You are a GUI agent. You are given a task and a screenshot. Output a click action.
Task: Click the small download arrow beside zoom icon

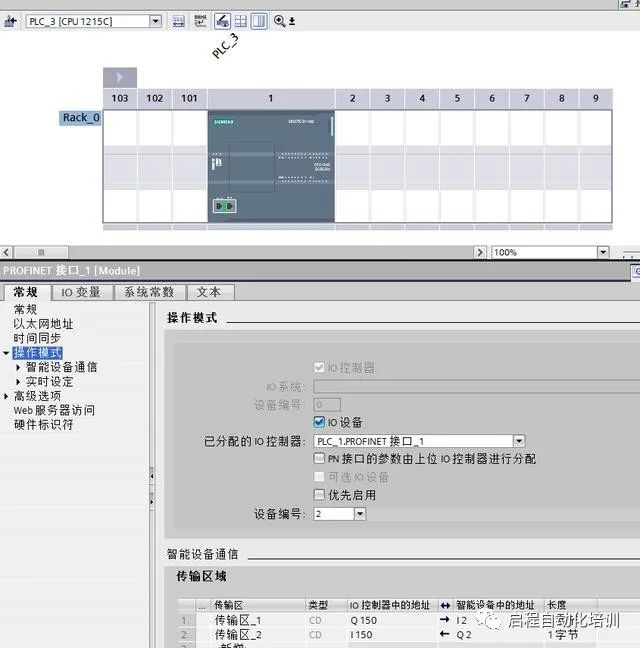pos(292,21)
